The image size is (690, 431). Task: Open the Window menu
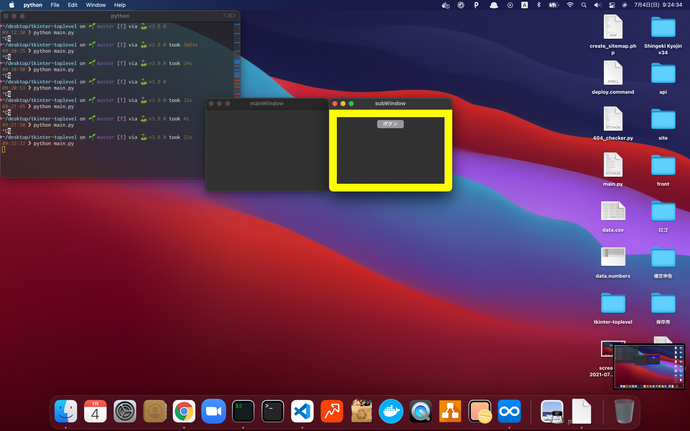[95, 5]
